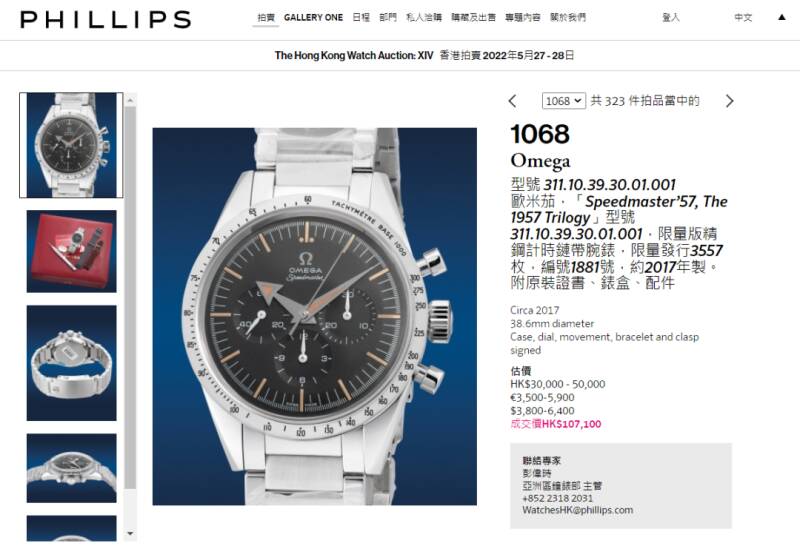Screen dimensions: 800x560
Task: Switch language via 中文
Action: [x=743, y=17]
